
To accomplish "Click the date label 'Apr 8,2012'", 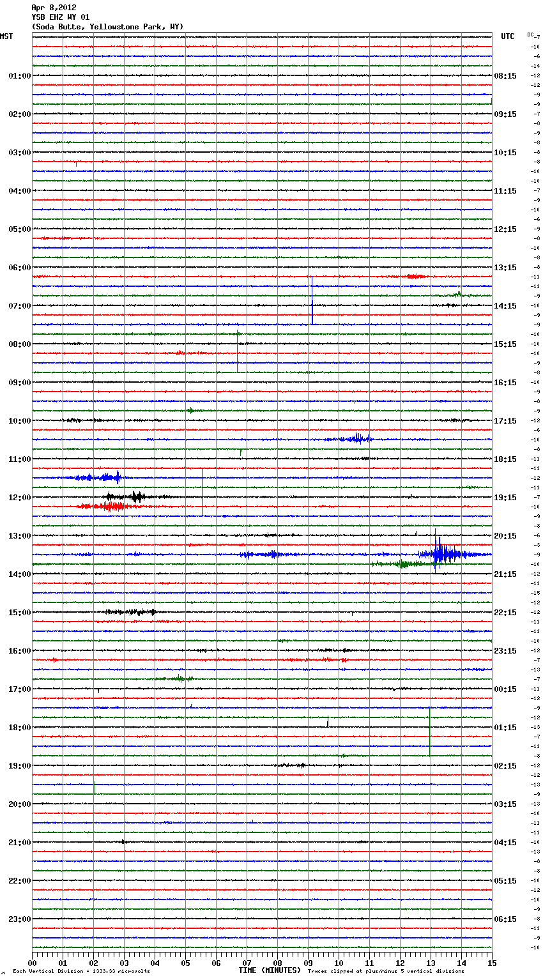I will [54, 8].
